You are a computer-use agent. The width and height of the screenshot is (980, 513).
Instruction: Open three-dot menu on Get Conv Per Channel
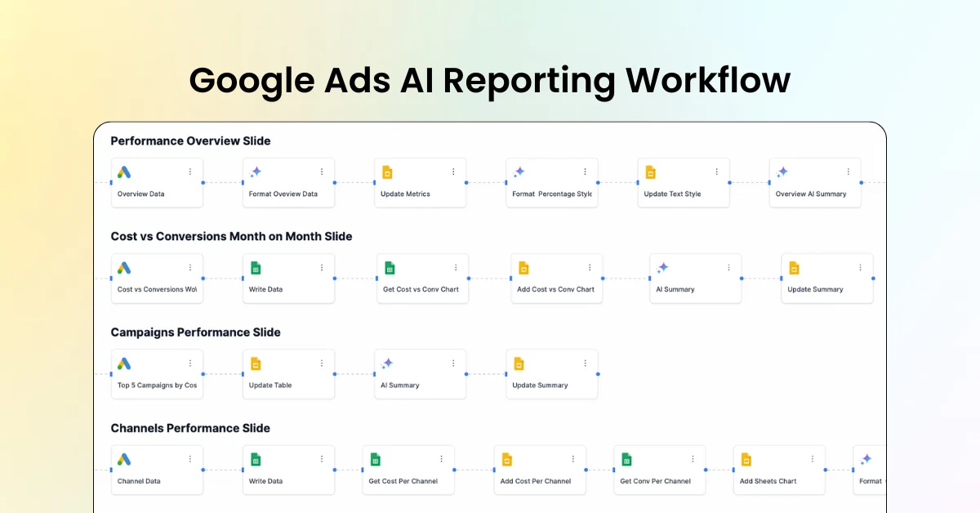pos(693,459)
